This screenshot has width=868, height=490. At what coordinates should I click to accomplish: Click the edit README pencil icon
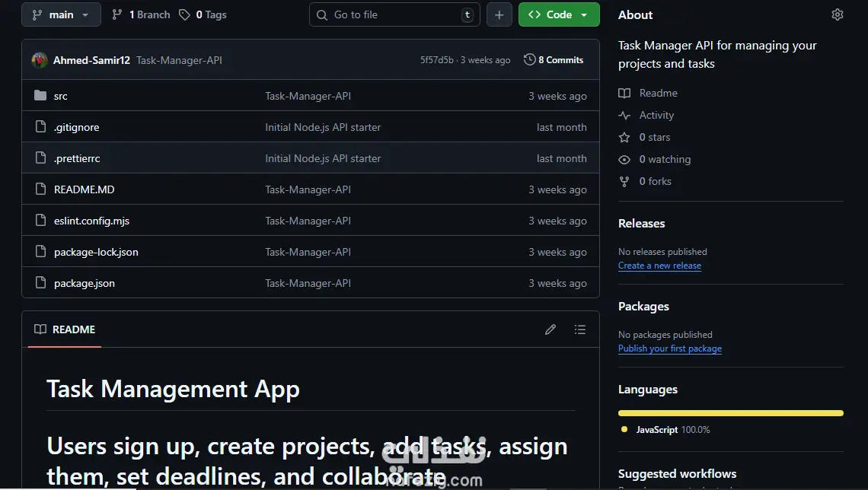[x=550, y=329]
